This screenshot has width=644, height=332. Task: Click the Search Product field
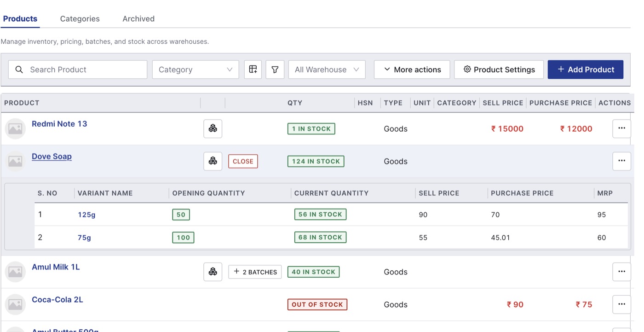(x=78, y=70)
